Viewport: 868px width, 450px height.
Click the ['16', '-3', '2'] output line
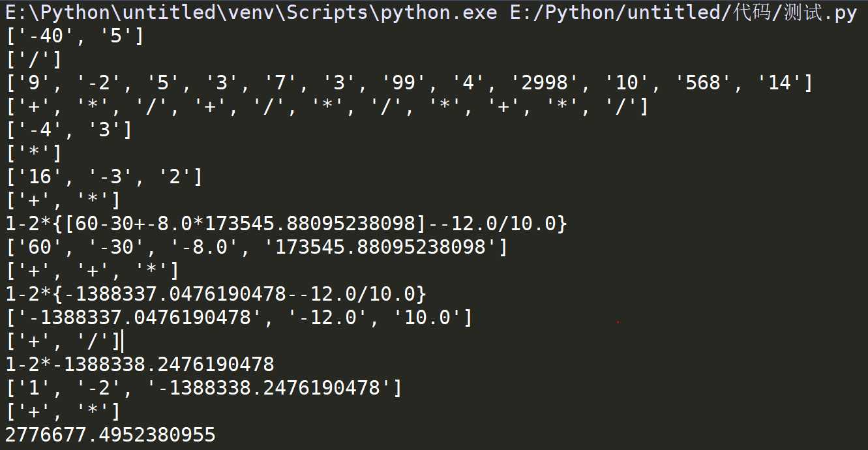pos(104,177)
